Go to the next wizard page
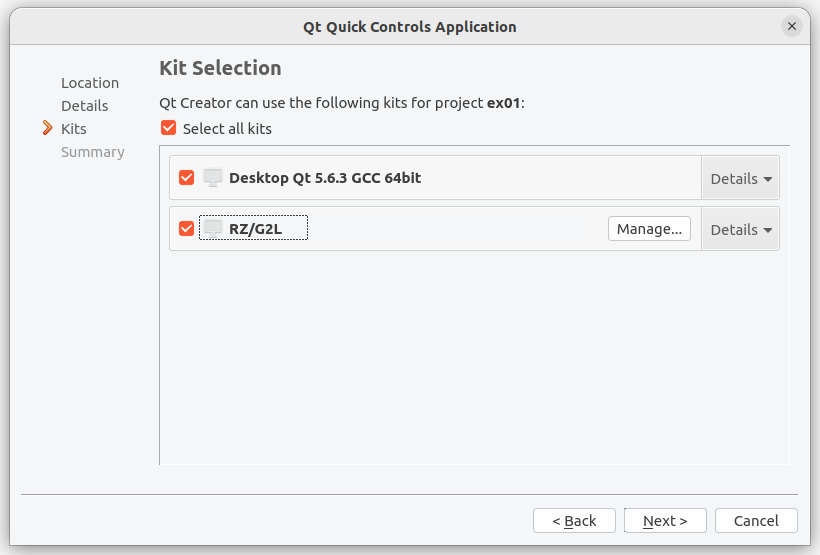The height and width of the screenshot is (555, 820). point(665,520)
